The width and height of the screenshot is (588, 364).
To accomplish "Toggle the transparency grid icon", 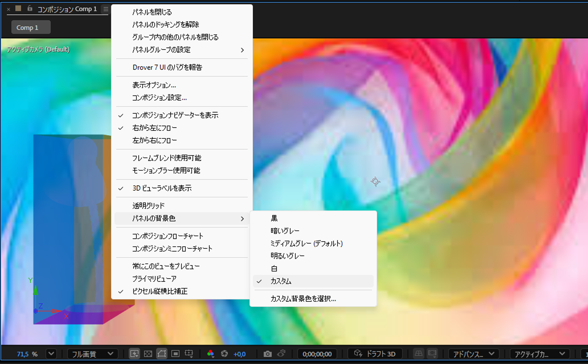I will 148,354.
